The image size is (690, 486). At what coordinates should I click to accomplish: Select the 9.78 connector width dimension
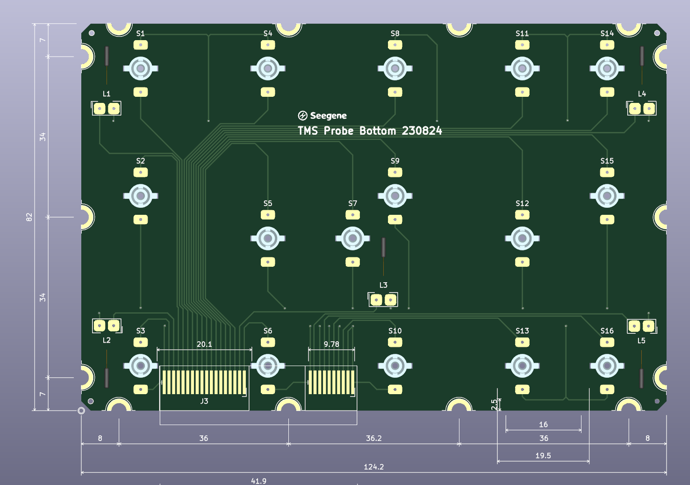[x=331, y=344]
